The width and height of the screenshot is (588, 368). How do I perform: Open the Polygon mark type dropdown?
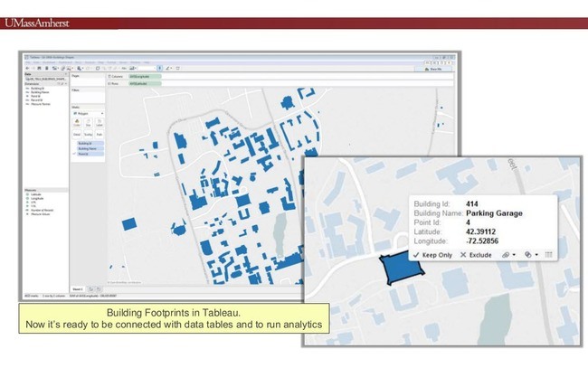point(88,113)
